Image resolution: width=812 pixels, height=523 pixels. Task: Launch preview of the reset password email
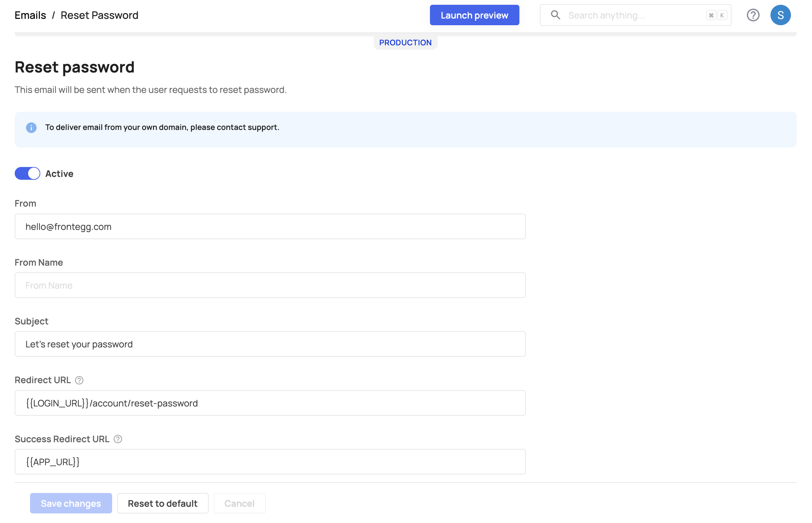coord(474,15)
